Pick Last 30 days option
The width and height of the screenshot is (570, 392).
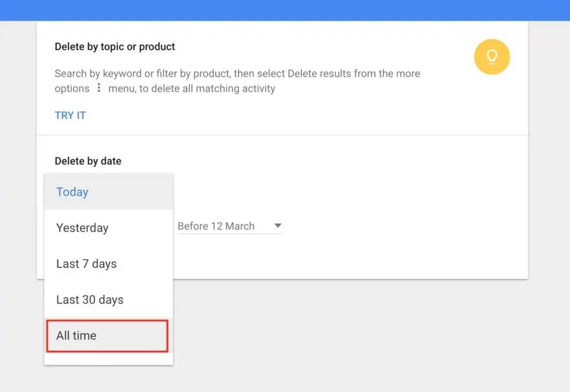click(90, 299)
